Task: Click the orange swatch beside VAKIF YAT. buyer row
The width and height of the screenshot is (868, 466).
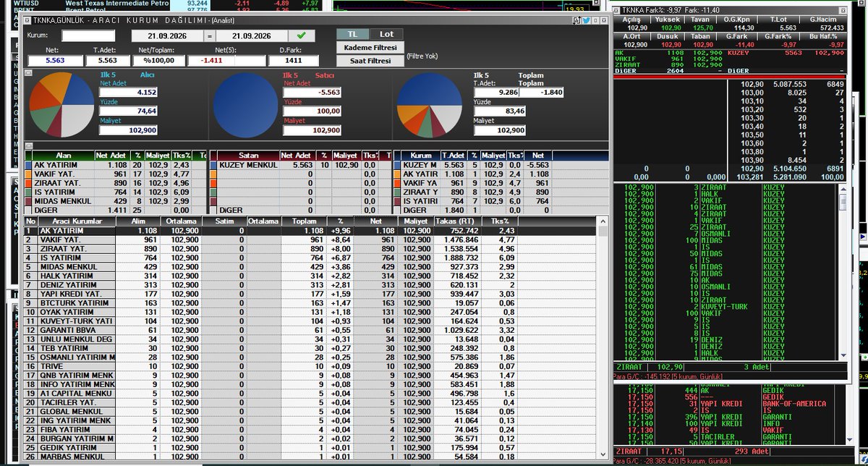Action: point(29,174)
